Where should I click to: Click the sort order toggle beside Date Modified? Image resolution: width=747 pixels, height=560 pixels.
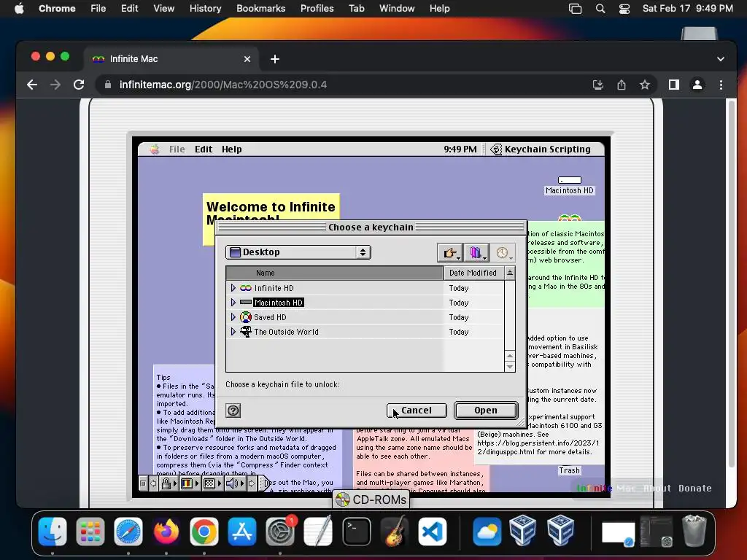point(509,273)
